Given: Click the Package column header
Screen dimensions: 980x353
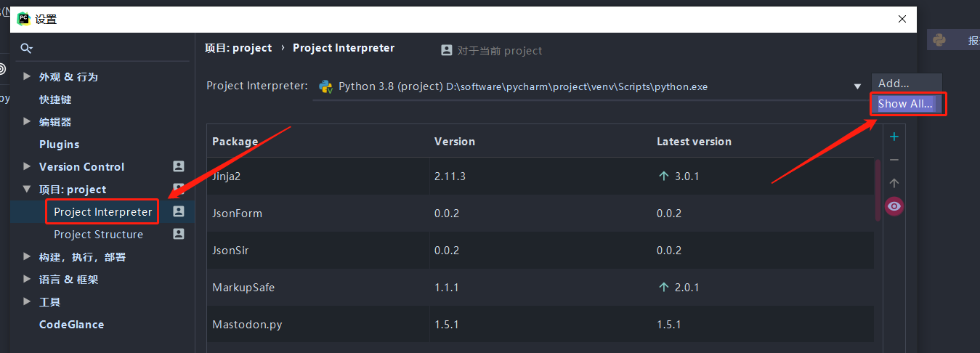Looking at the screenshot, I should [235, 141].
